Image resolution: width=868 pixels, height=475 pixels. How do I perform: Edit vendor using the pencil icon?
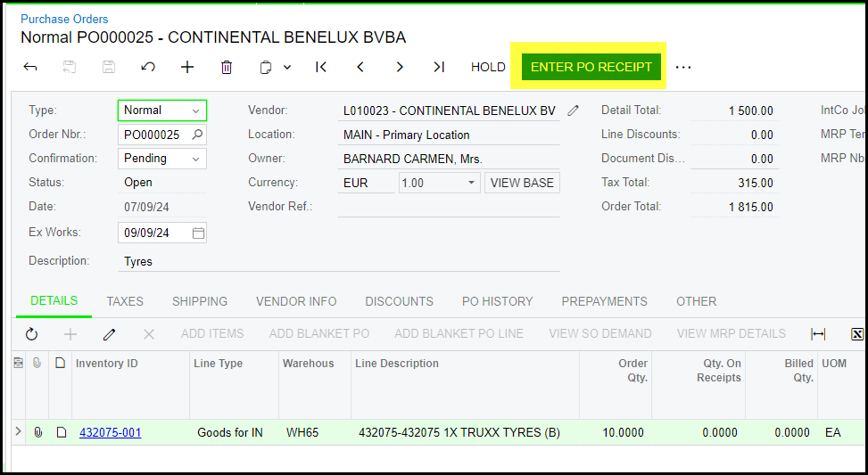[574, 111]
